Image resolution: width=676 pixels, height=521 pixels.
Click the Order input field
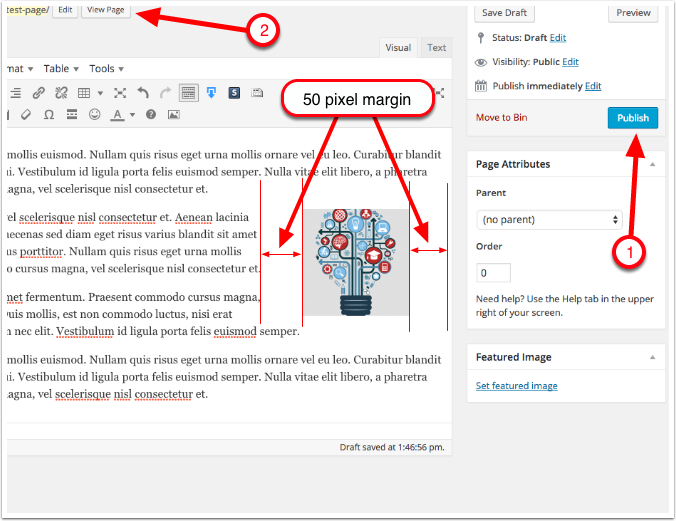pos(493,273)
